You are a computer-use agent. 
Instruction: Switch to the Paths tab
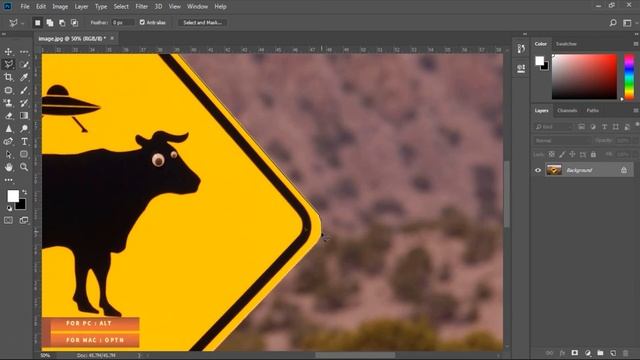[592, 111]
